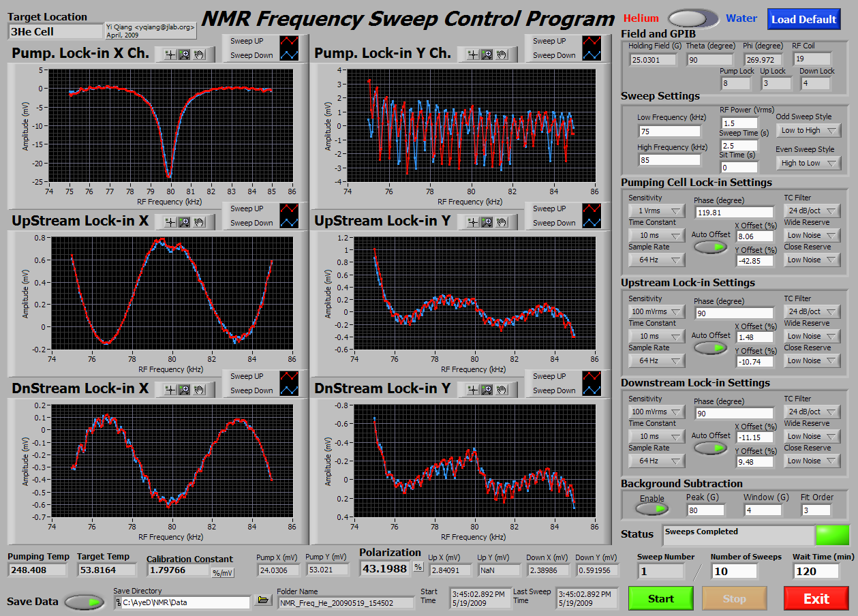
Task: Select cursor tool on DnStream Lock-in Y graph
Action: pos(472,390)
